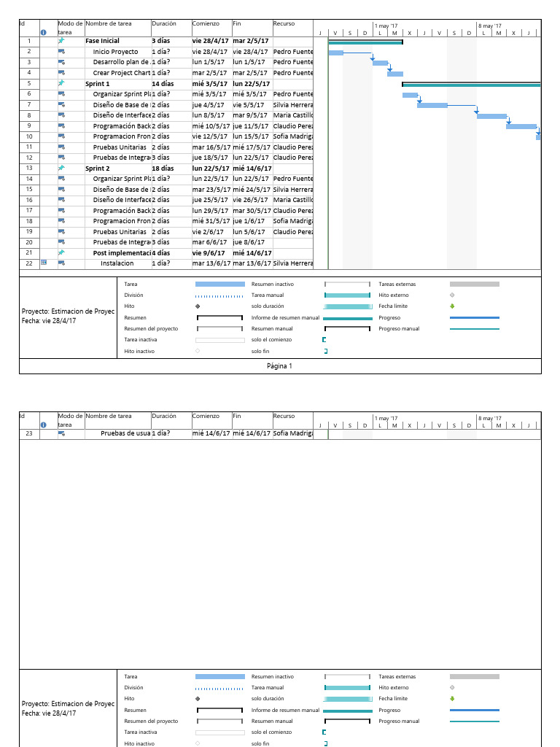
Task: Click the Hito diamond symbol in the page 1 legend
Action: tap(198, 306)
